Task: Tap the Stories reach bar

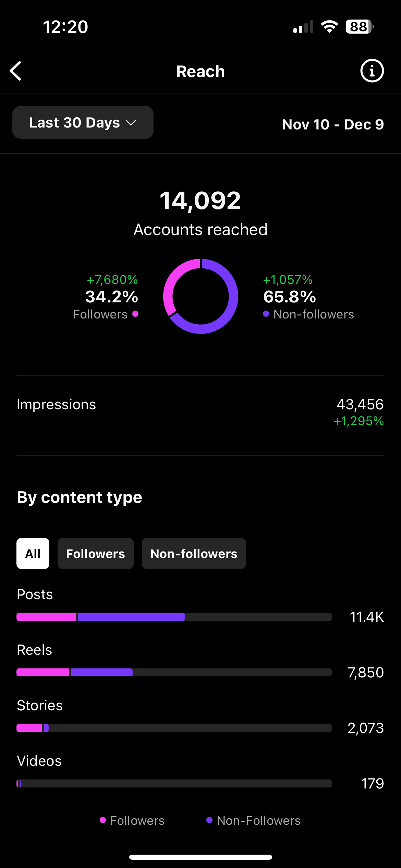Action: (174, 728)
